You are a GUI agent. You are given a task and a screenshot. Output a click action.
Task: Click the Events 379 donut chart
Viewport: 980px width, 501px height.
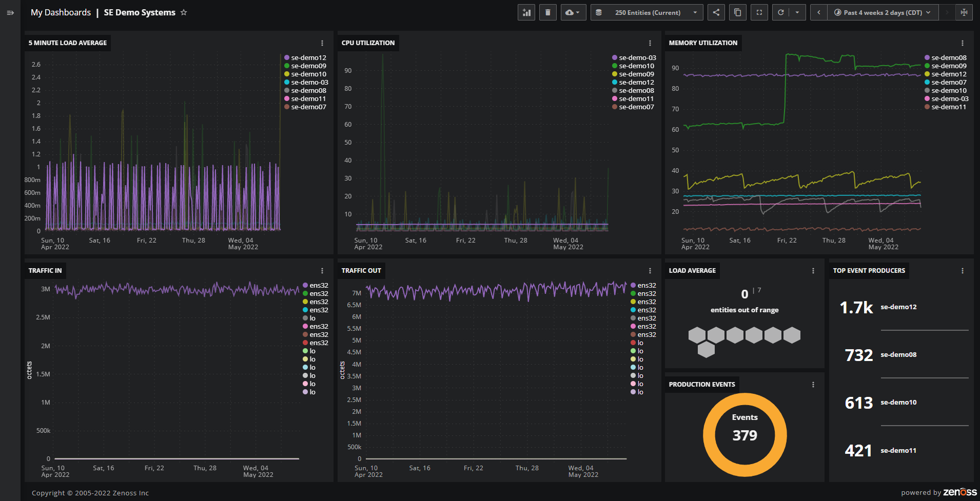(744, 435)
